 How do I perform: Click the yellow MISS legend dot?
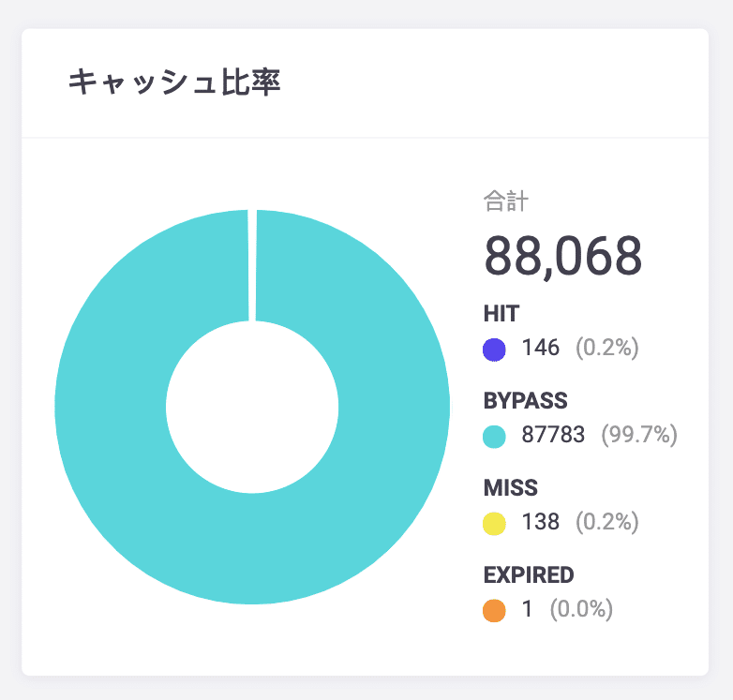coord(494,523)
